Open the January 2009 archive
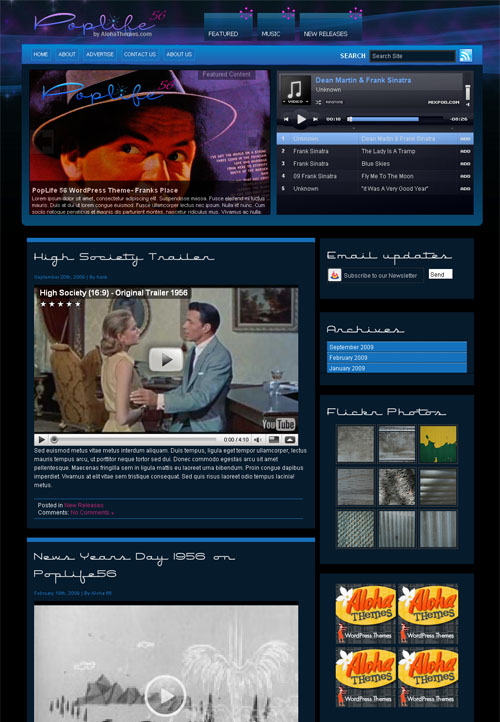Screen dimensions: 500x722 [397, 368]
